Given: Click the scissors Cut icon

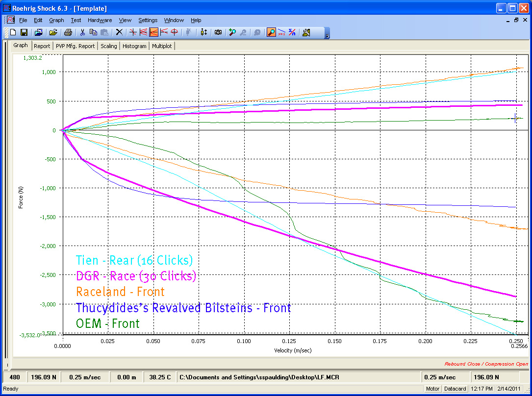Looking at the screenshot, I should [83, 32].
